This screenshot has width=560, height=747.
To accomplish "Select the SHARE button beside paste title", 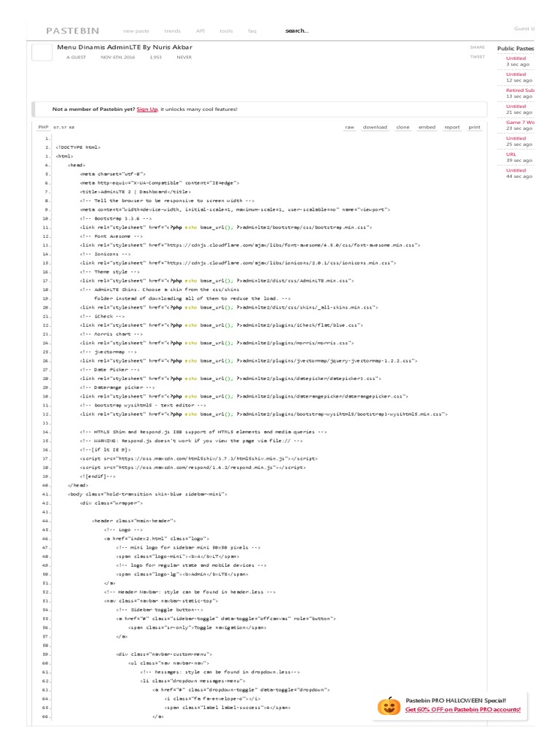I will 477,47.
